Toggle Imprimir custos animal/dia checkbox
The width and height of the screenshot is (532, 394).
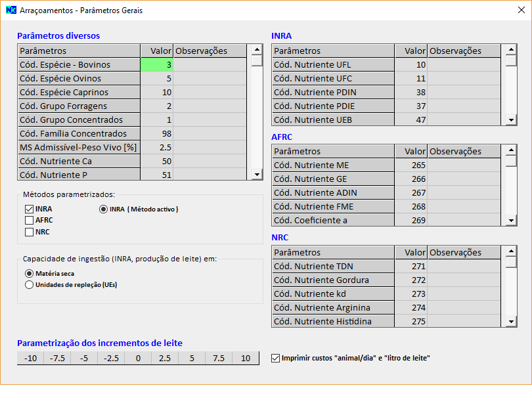tap(276, 358)
